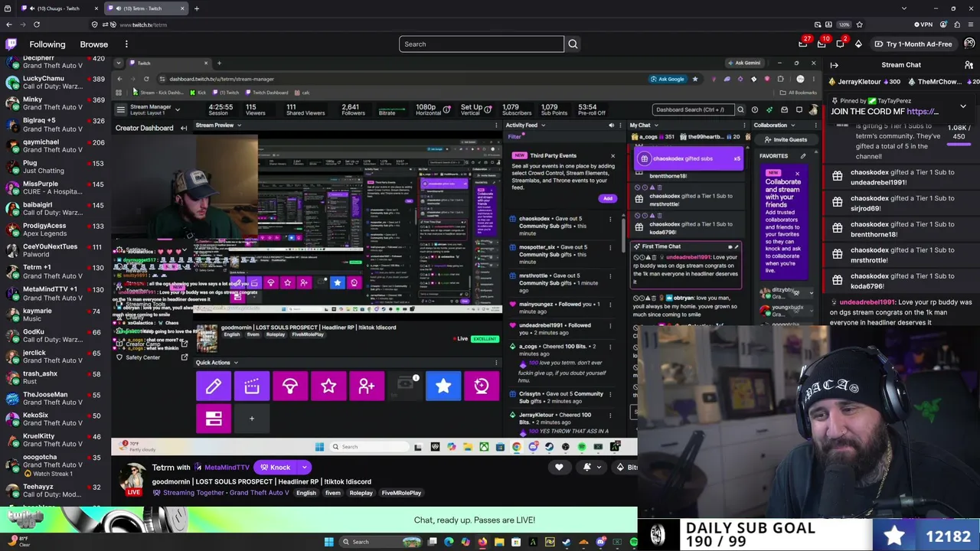The width and height of the screenshot is (980, 551).
Task: Open the Spotify icon in the captured taskbar
Action: pyautogui.click(x=582, y=447)
